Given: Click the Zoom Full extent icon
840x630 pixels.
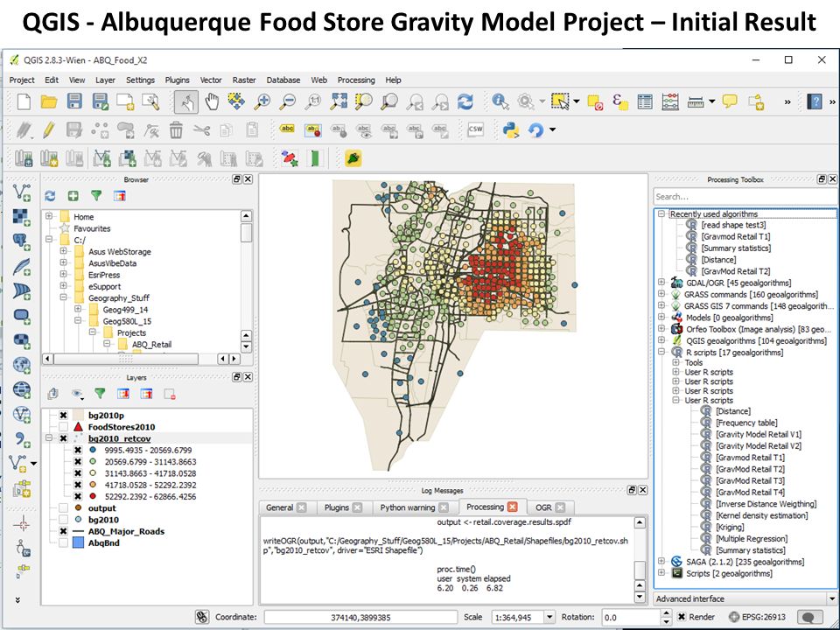Looking at the screenshot, I should coord(339,101).
